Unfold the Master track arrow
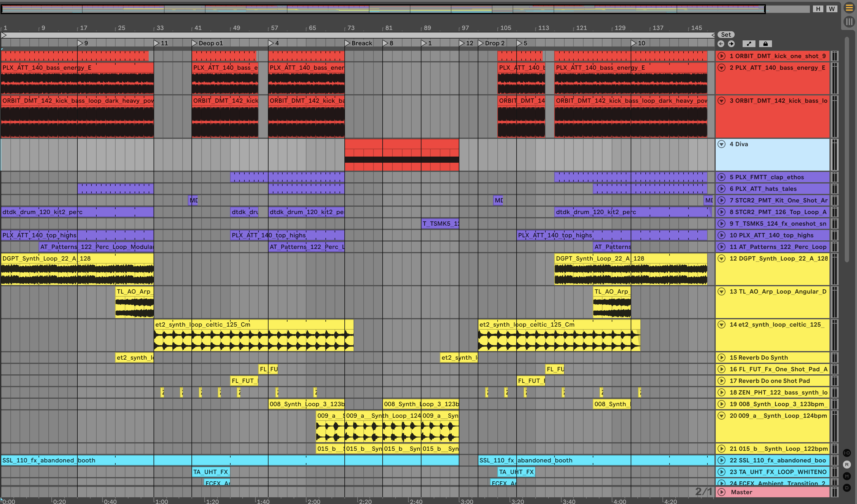This screenshot has width=857, height=504. click(721, 492)
